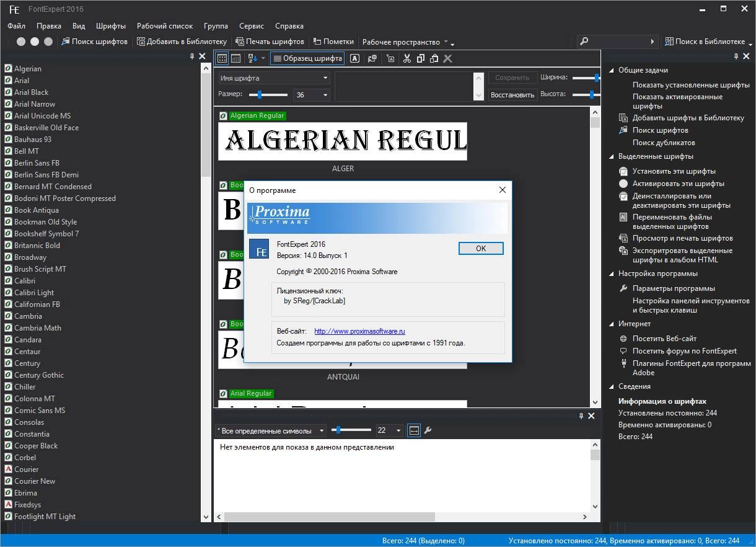Image resolution: width=756 pixels, height=547 pixels.
Task: Click the delete X icon in preview toolbar
Action: (x=448, y=58)
